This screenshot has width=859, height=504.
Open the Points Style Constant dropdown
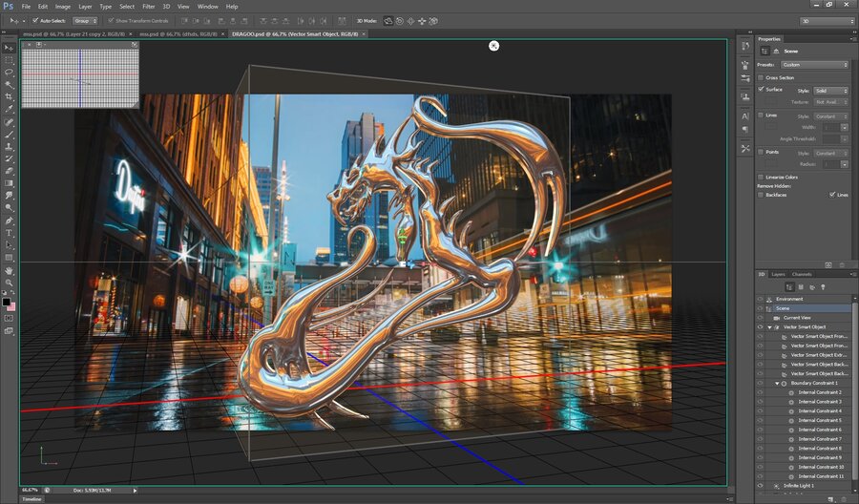[830, 153]
